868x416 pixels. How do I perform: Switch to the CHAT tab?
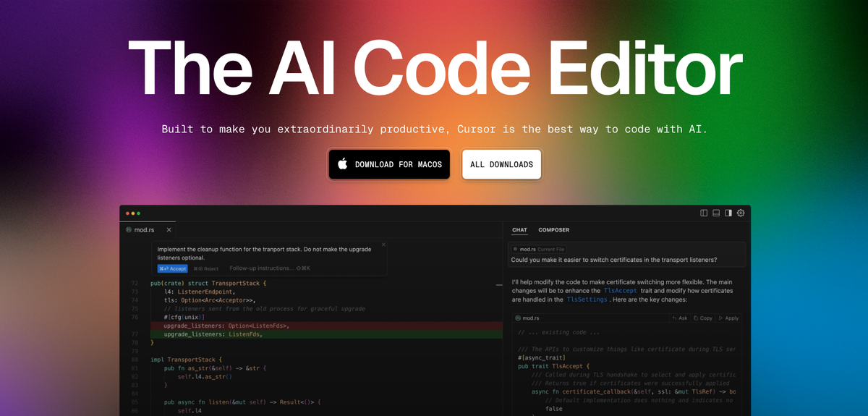[519, 230]
